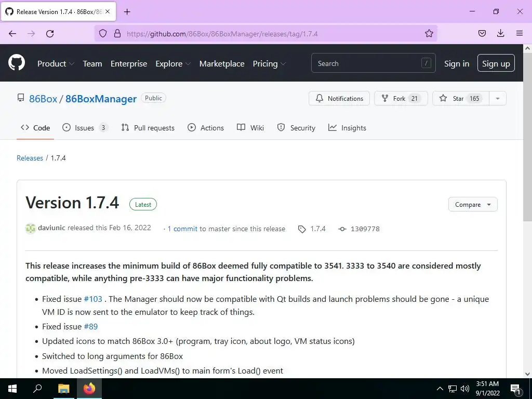
Task: Open File Explorer from the taskbar
Action: pyautogui.click(x=63, y=389)
